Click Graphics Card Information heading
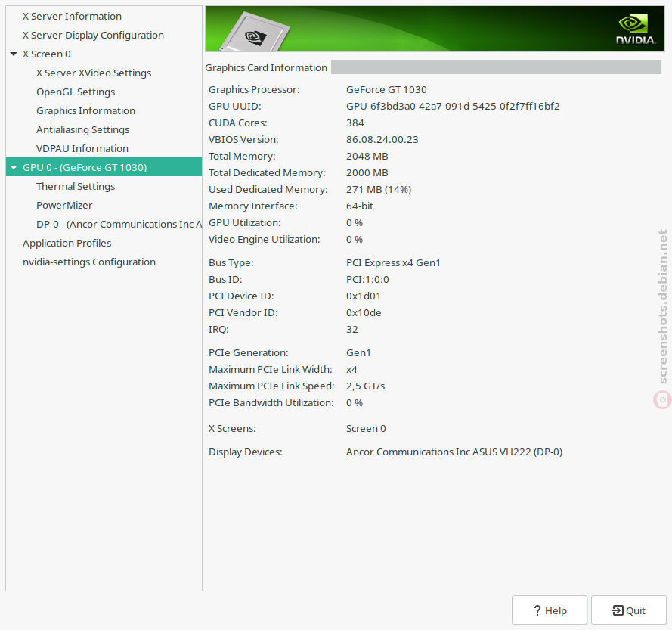 (266, 68)
